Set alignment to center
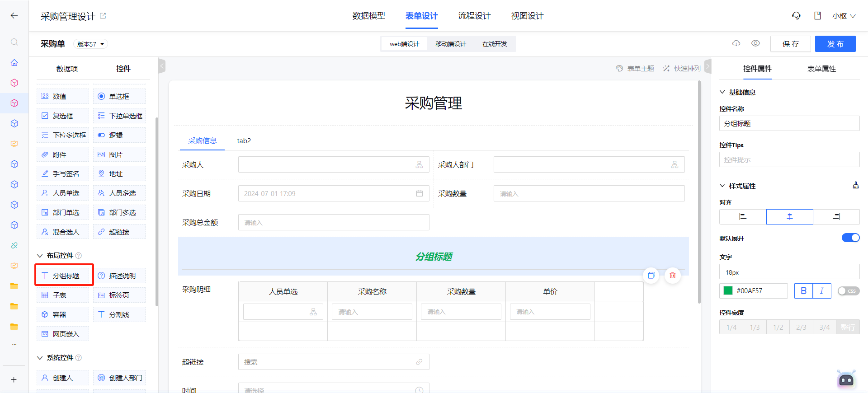This screenshot has height=393, width=868. coord(789,217)
